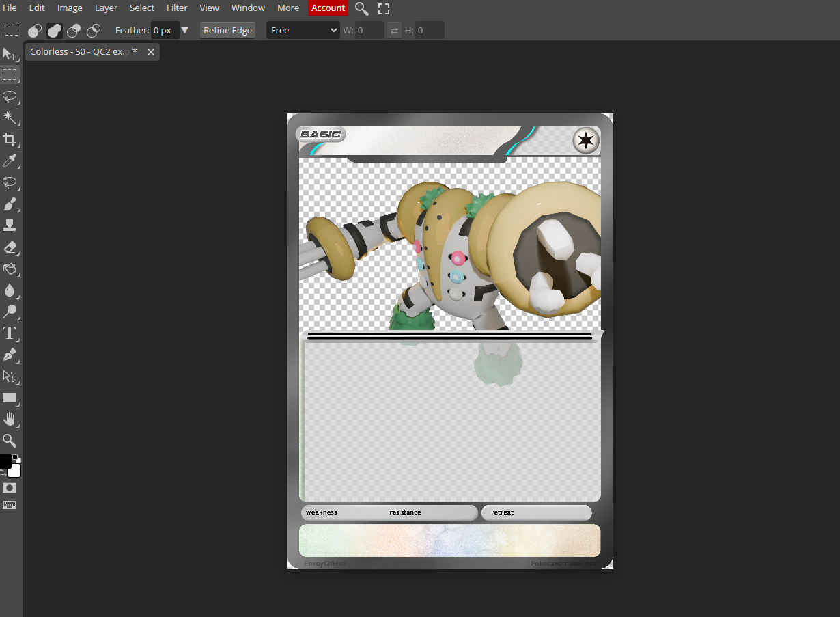Open the Free ratio dropdown
Image resolution: width=840 pixels, height=617 pixels.
[x=303, y=30]
